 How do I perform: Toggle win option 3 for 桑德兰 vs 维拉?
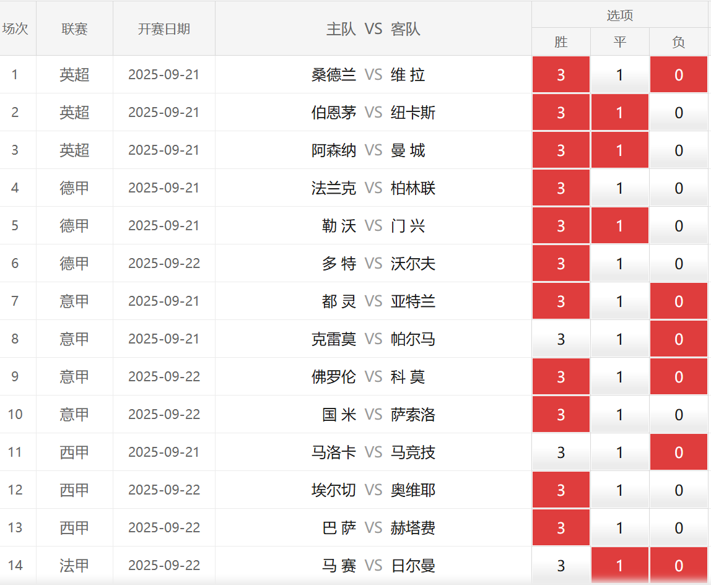[x=561, y=75]
